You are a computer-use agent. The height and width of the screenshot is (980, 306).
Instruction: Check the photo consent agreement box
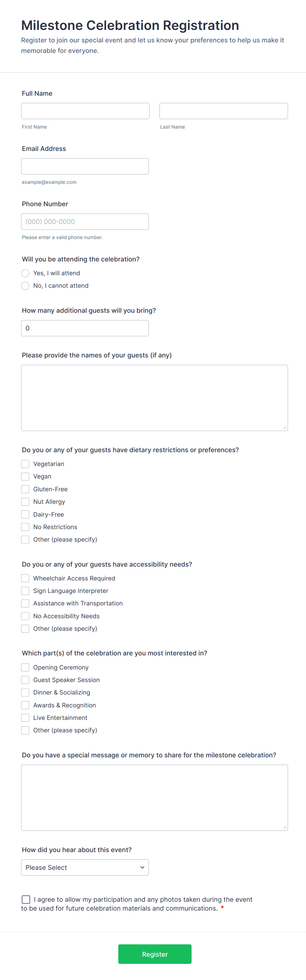pos(26,899)
